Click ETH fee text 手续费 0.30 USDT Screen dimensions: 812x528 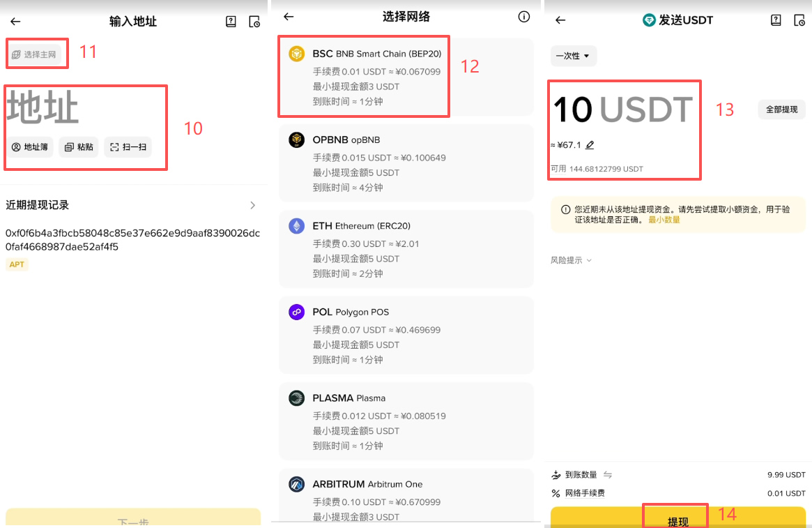click(366, 243)
